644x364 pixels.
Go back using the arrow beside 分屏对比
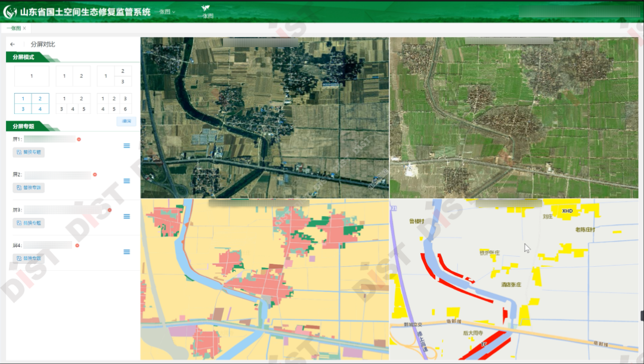(13, 44)
